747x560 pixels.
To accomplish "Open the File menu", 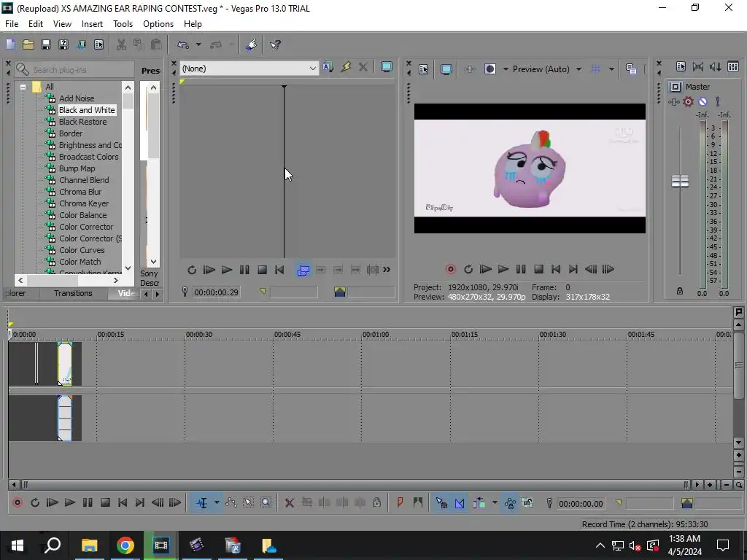I will 12,24.
